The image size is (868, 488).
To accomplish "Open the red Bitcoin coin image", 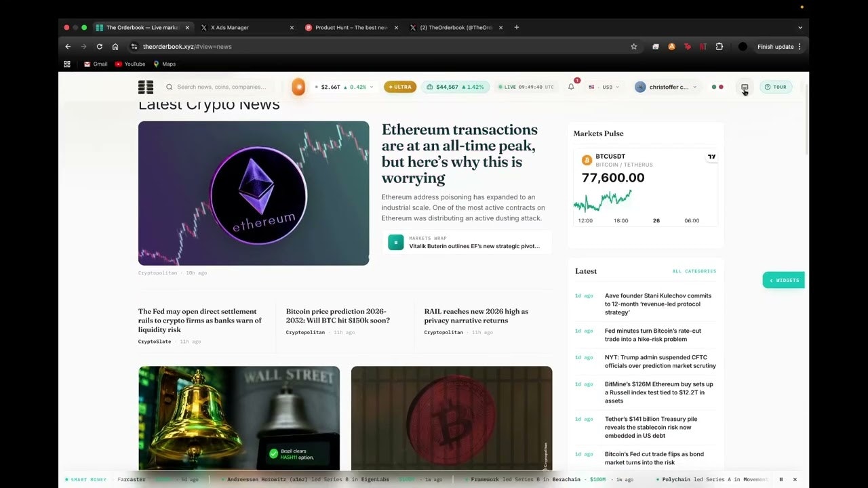I will click(452, 418).
